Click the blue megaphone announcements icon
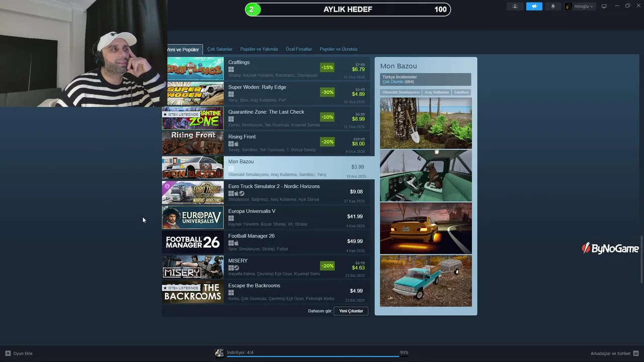 coord(534,7)
